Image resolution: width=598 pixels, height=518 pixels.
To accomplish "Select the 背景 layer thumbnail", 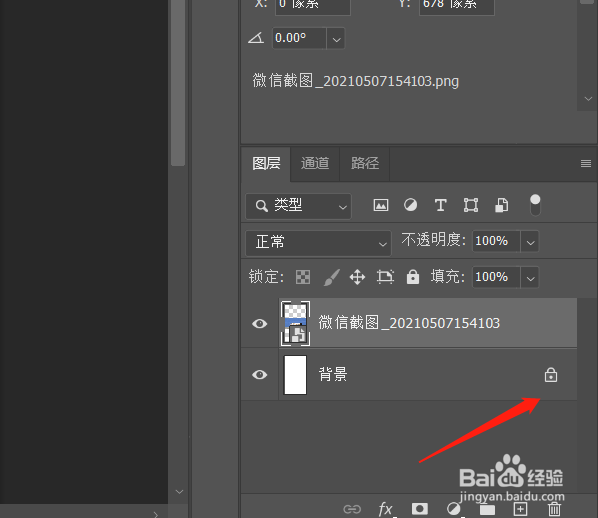I will coord(295,375).
